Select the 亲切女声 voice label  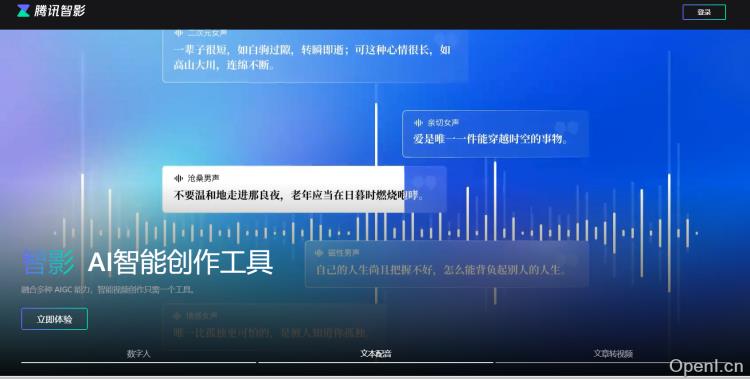[x=443, y=123]
